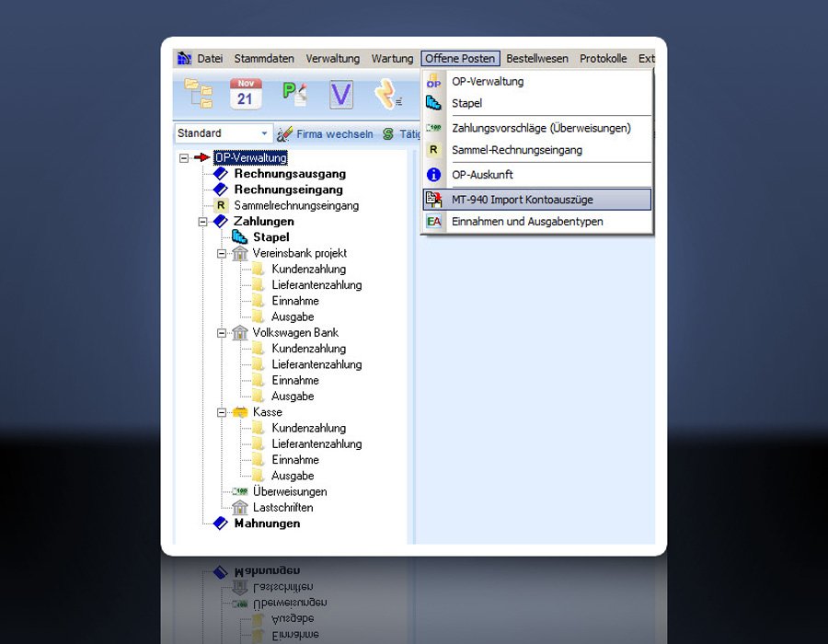Click the red arrow icon beside OP-Verwaltung tree node
Screen dimensions: 828x644
click(201, 157)
